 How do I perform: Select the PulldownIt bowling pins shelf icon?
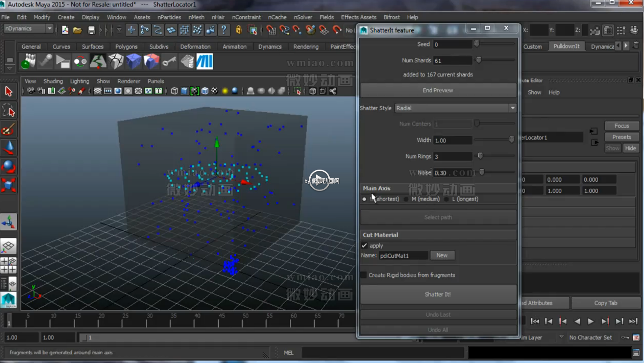click(x=27, y=61)
